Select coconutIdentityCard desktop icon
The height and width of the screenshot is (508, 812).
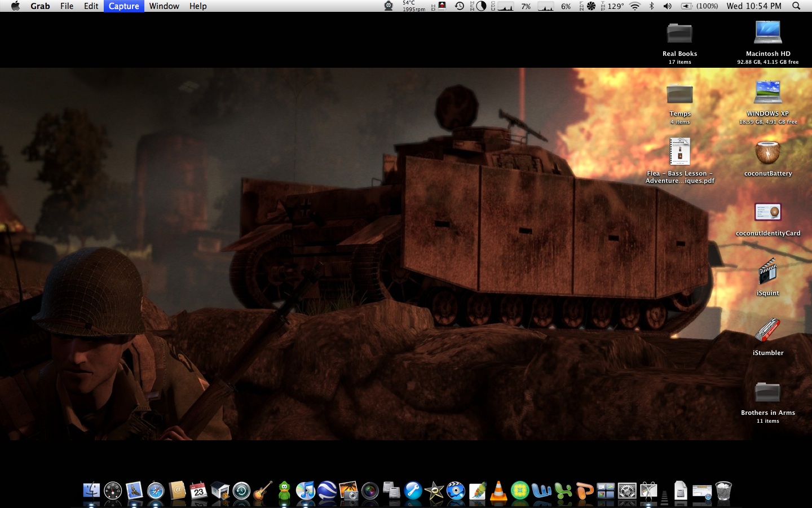click(x=768, y=212)
